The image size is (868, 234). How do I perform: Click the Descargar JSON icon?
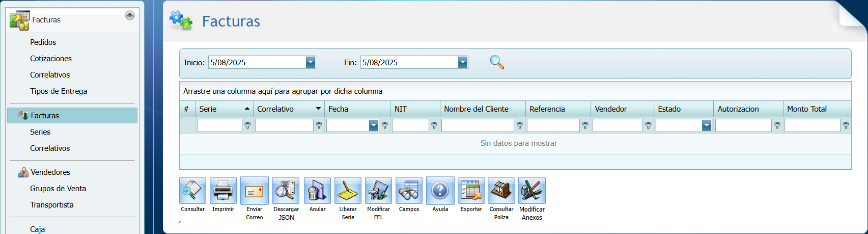click(286, 191)
